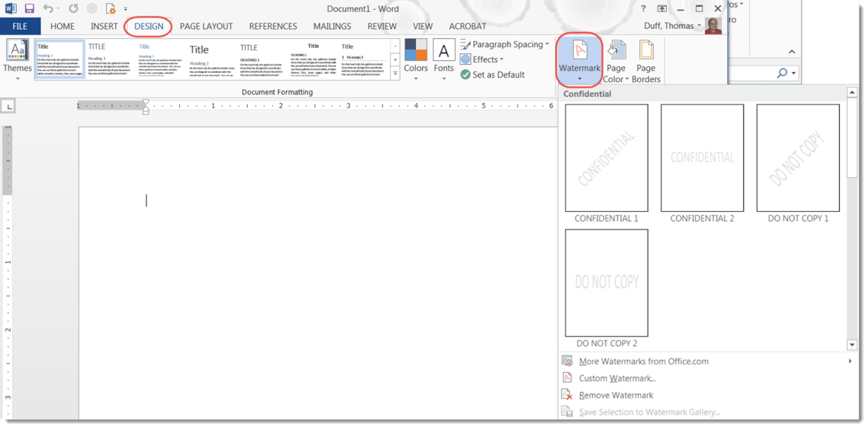Pick the DO NOT COPY 2 watermark
This screenshot has width=868, height=428.
607,283
